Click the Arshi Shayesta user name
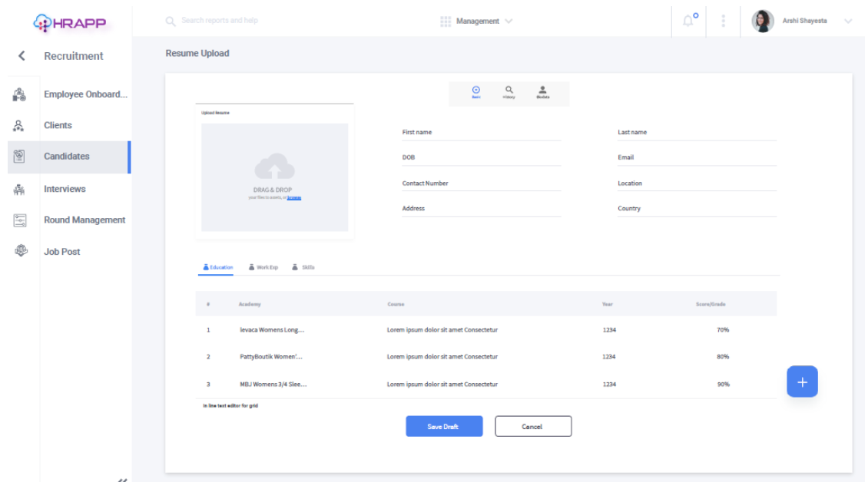The width and height of the screenshot is (868, 482). [804, 21]
